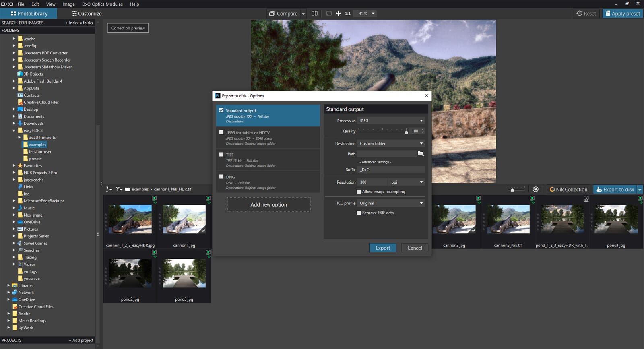Toggle the Standard output checkbox
644x349 pixels.
[221, 110]
